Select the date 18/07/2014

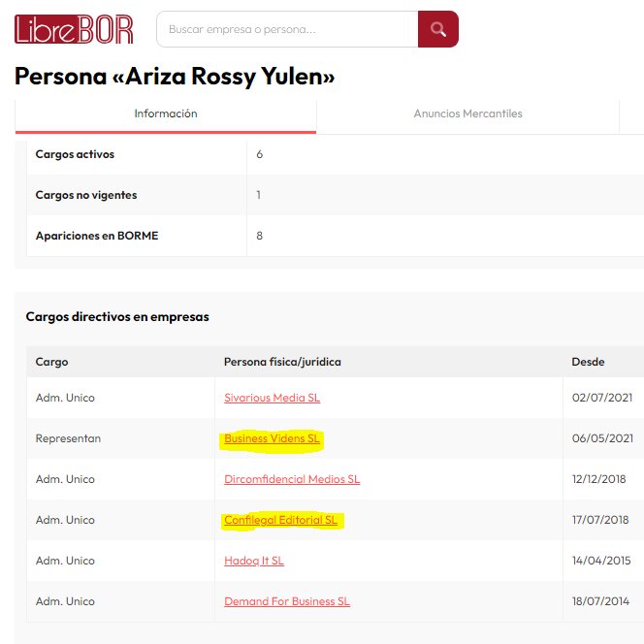600,601
